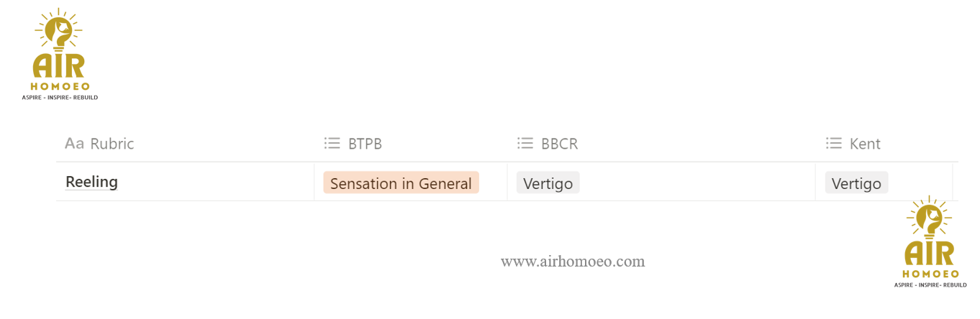Select the Sensation in General tag

point(401,183)
